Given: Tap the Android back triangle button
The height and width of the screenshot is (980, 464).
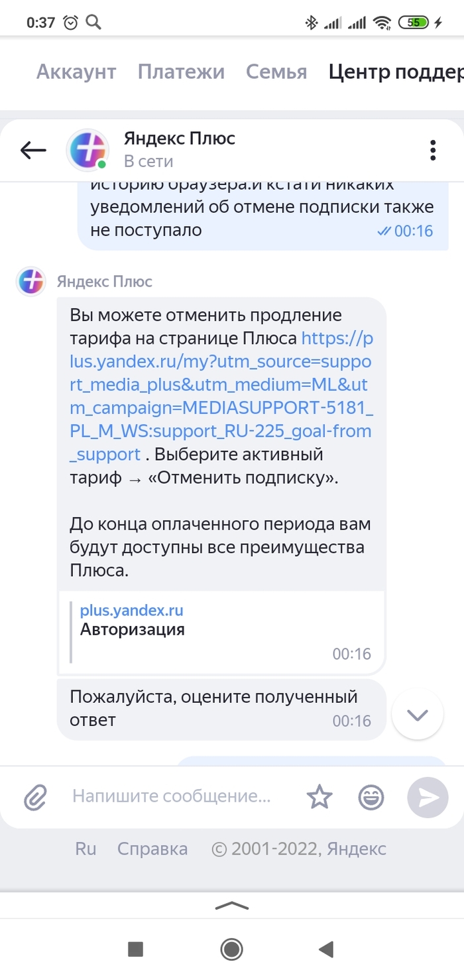Looking at the screenshot, I should pos(325,950).
